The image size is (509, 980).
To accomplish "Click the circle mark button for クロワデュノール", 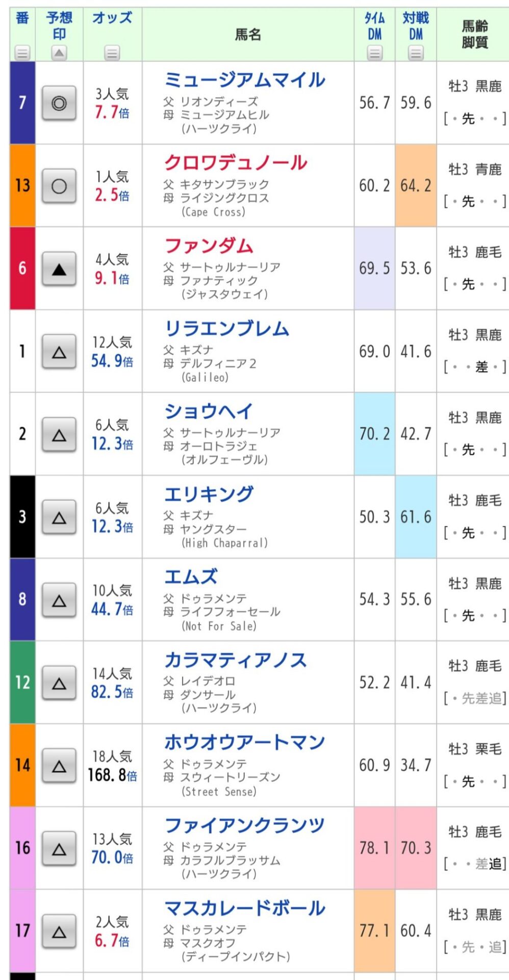I will pos(59,186).
